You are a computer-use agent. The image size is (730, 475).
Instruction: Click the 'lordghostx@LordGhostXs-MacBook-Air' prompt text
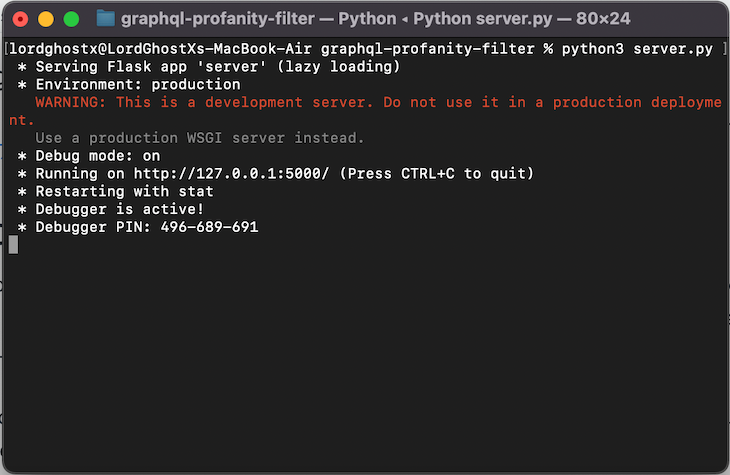160,49
